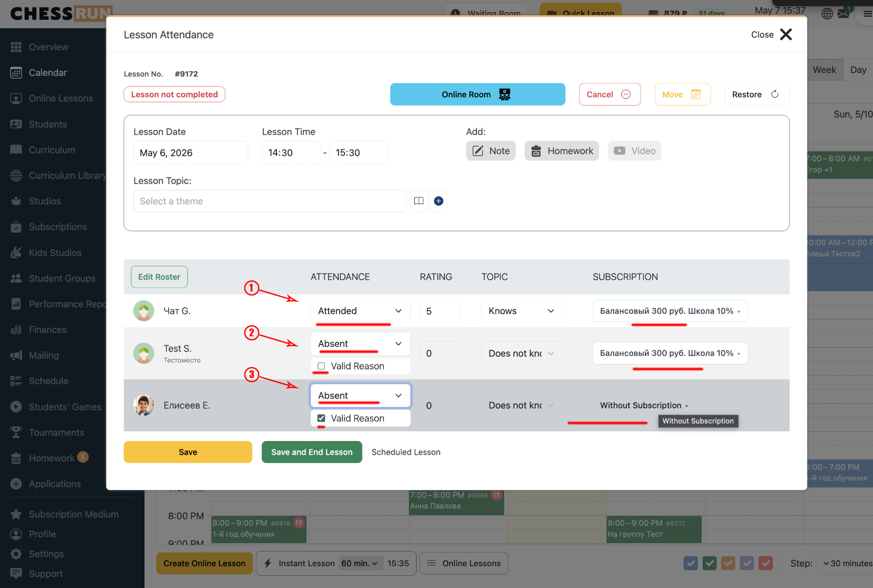
Task: Click the Schedule sidebar icon
Action: [x=16, y=381]
